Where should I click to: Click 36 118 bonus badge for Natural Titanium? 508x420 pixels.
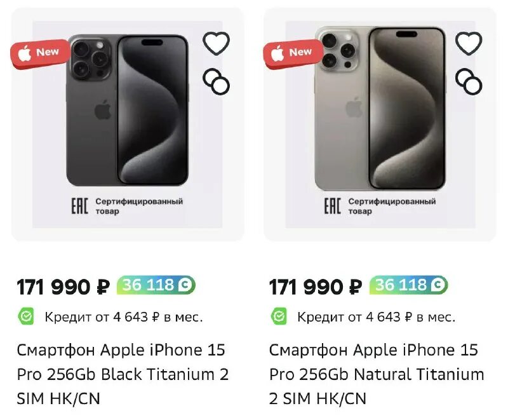click(x=408, y=285)
